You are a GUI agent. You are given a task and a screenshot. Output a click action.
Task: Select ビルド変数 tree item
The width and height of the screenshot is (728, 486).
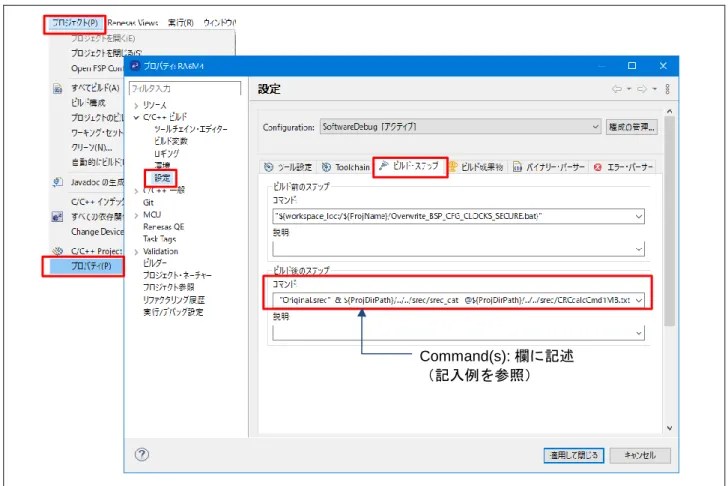click(x=170, y=141)
